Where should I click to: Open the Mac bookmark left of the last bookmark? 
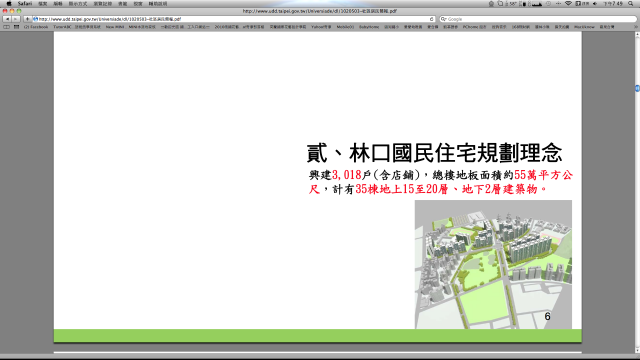tap(584, 27)
